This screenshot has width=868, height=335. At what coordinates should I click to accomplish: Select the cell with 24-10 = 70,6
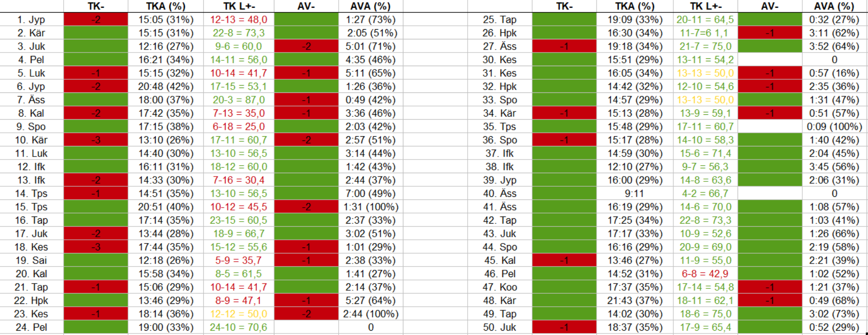[x=238, y=327]
